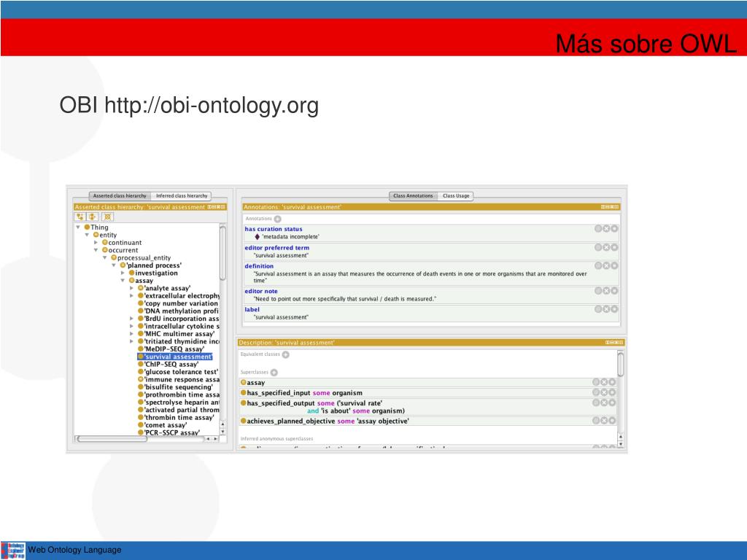Click the 'has curation status' property link

274,229
